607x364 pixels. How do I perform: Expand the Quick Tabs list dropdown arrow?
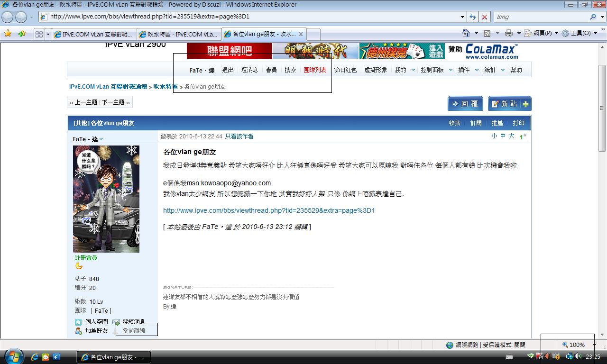click(48, 34)
